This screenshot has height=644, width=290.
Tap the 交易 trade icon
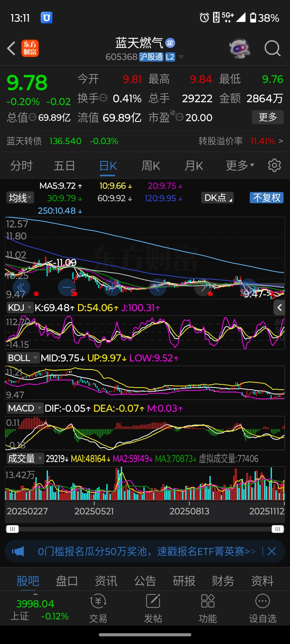click(x=98, y=608)
